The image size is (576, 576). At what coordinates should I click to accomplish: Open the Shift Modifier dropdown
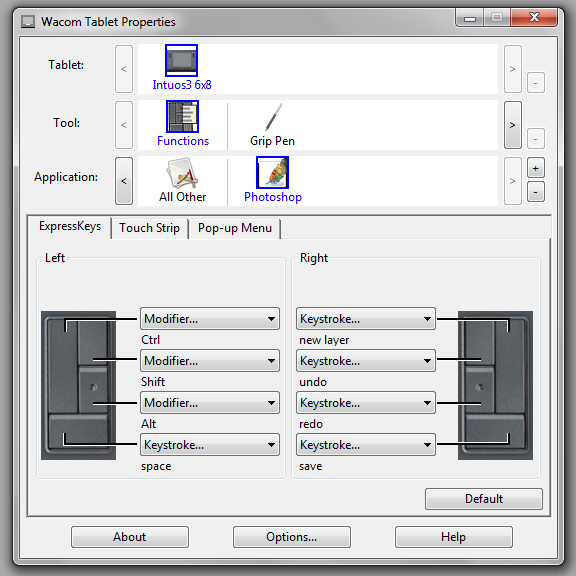click(x=210, y=361)
